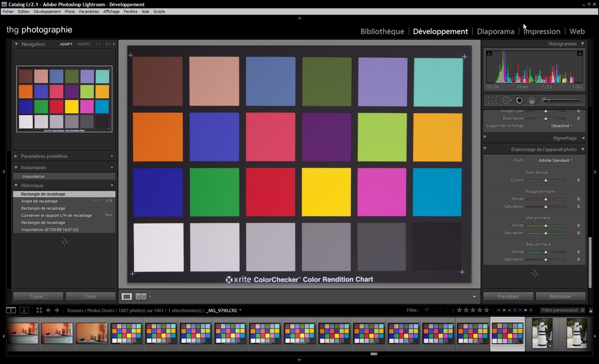Switch to Before/After comparison view
Image resolution: width=599 pixels, height=364 pixels.
(x=140, y=296)
